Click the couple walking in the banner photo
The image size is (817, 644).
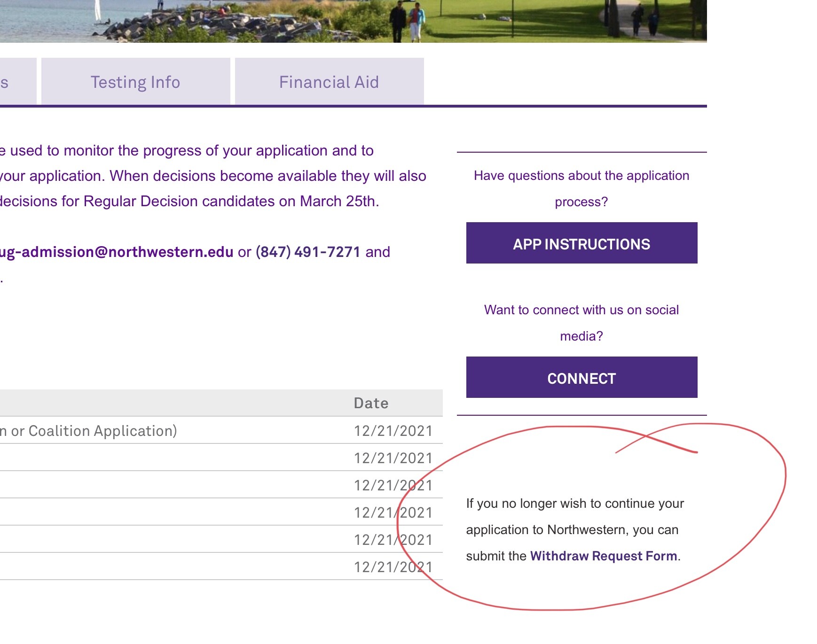[407, 21]
